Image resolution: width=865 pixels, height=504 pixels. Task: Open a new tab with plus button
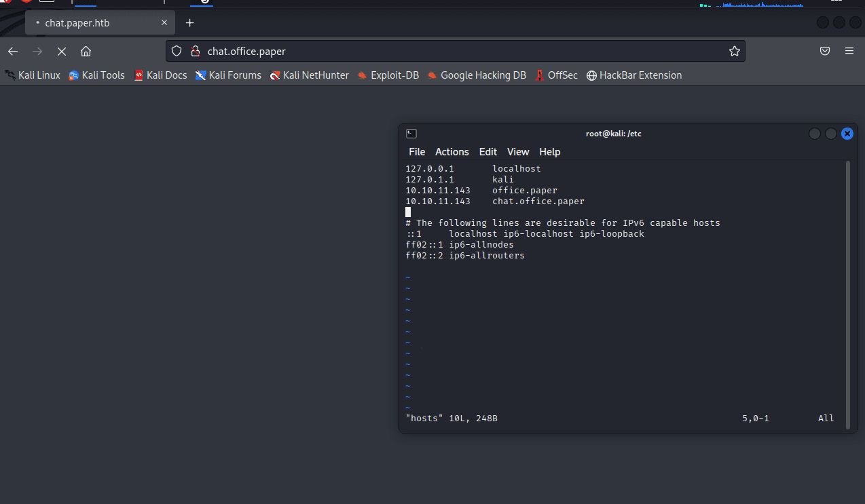click(x=190, y=23)
